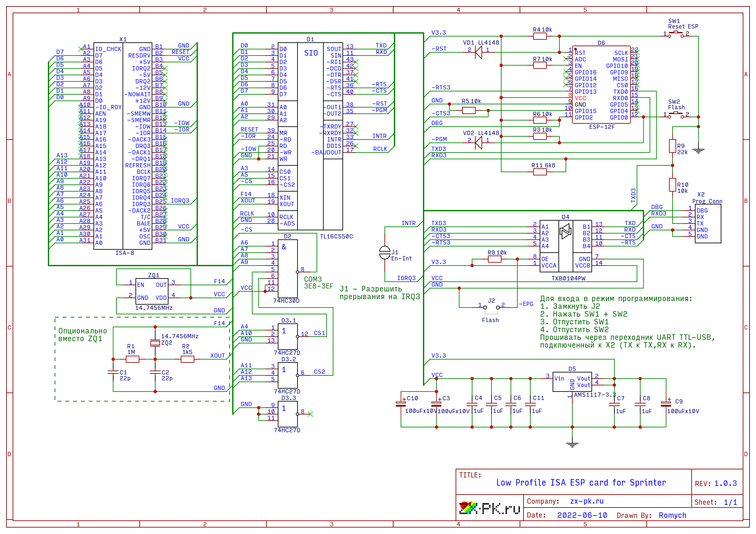The height and width of the screenshot is (534, 756).
Task: Select the VD1 LL4148 diode symbol
Action: [479, 52]
